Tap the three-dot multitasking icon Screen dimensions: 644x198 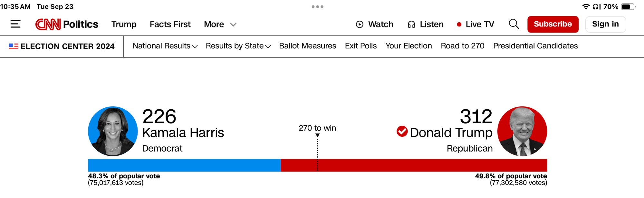(x=317, y=6)
